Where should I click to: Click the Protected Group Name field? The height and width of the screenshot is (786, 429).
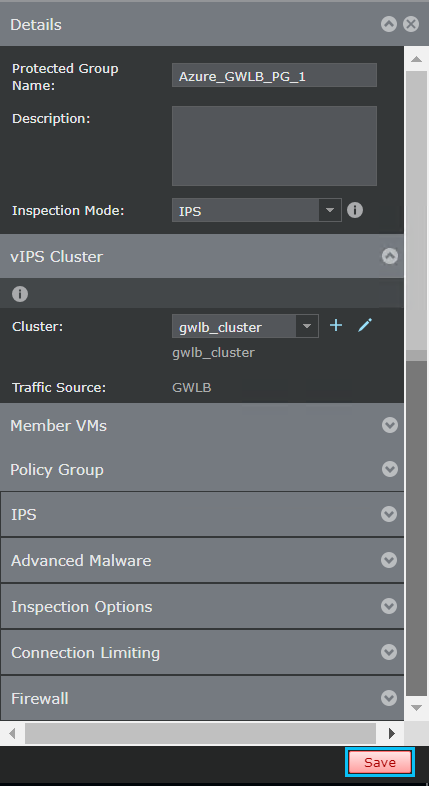(x=274, y=75)
